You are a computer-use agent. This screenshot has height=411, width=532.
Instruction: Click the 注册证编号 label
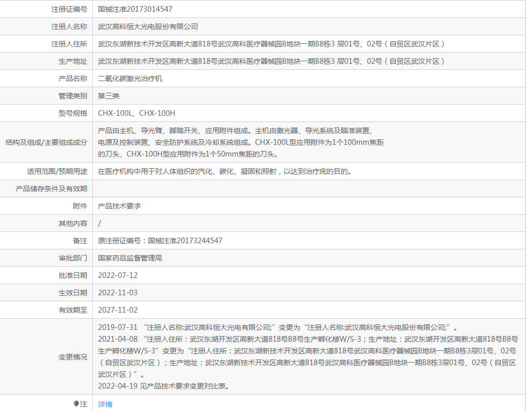[x=69, y=9]
